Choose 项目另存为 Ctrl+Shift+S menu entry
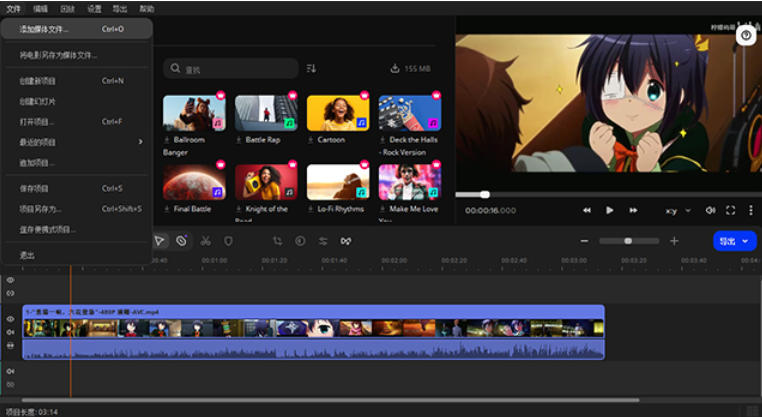The width and height of the screenshot is (762, 417). [x=77, y=209]
